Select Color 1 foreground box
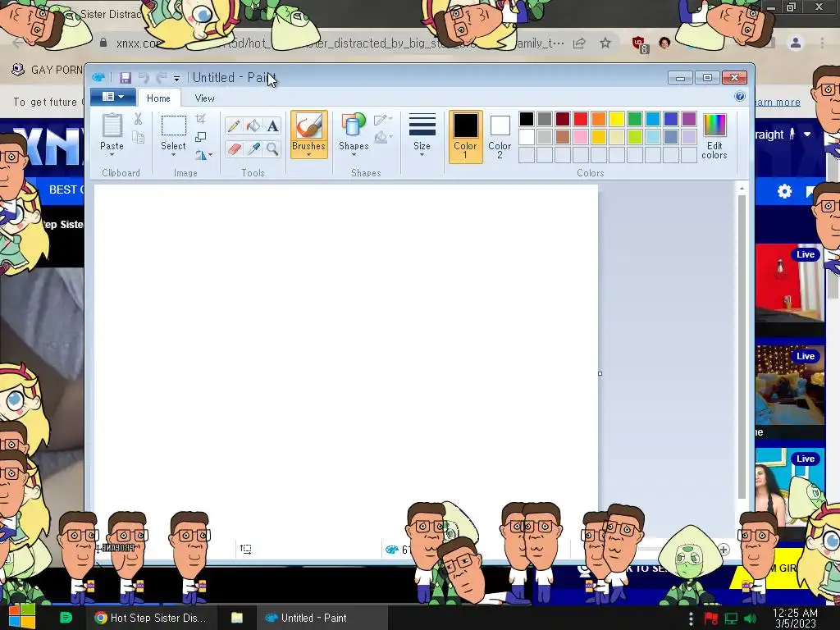 [466, 136]
